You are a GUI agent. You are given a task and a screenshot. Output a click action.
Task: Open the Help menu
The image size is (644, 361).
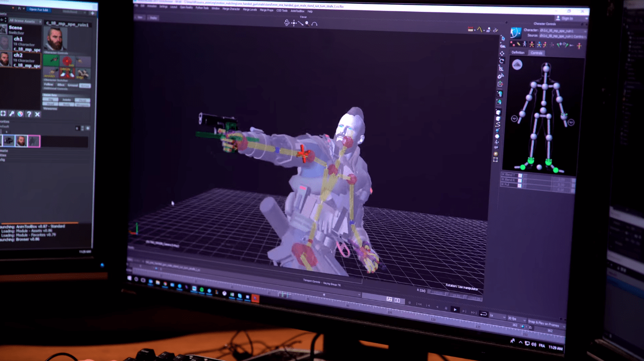pyautogui.click(x=310, y=11)
